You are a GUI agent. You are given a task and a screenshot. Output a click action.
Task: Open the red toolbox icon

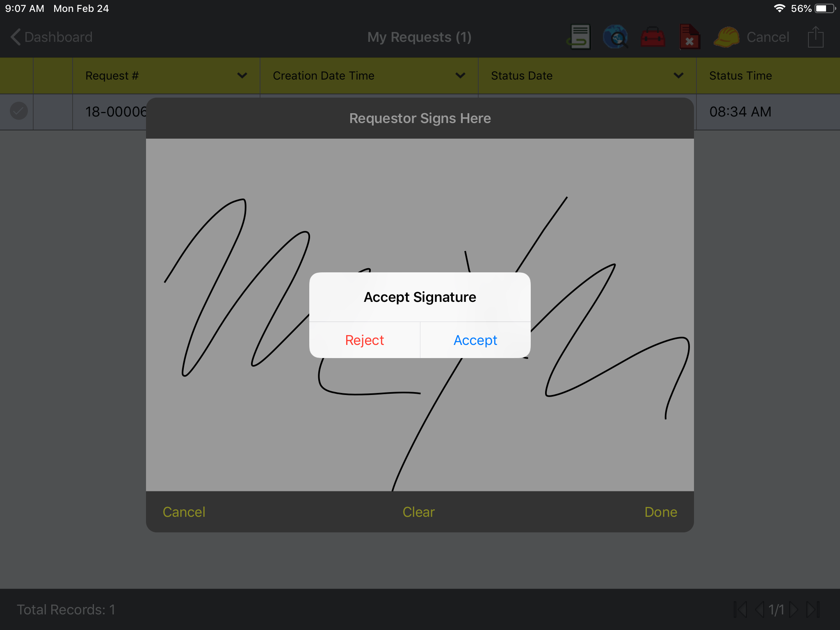coord(653,37)
